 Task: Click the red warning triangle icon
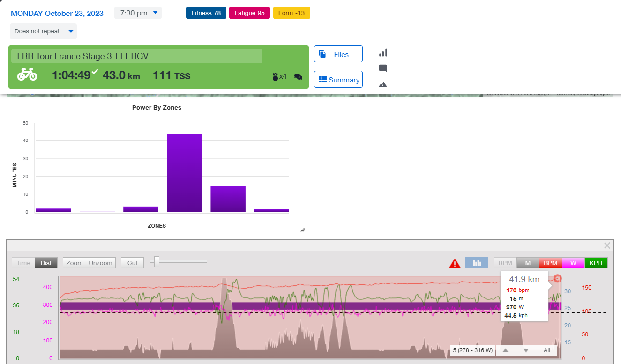[x=455, y=263]
